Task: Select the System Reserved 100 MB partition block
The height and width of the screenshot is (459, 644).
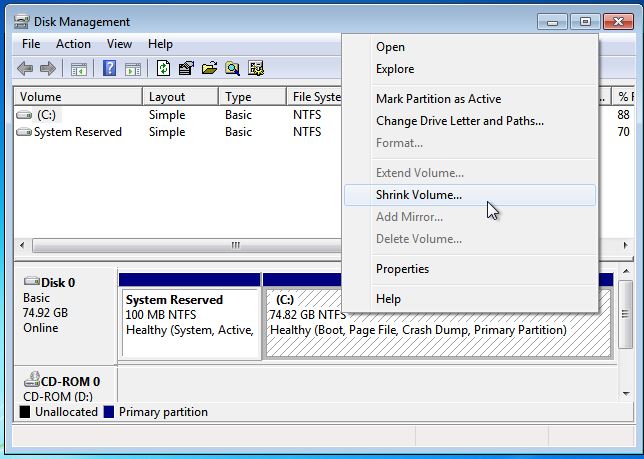Action: point(190,317)
